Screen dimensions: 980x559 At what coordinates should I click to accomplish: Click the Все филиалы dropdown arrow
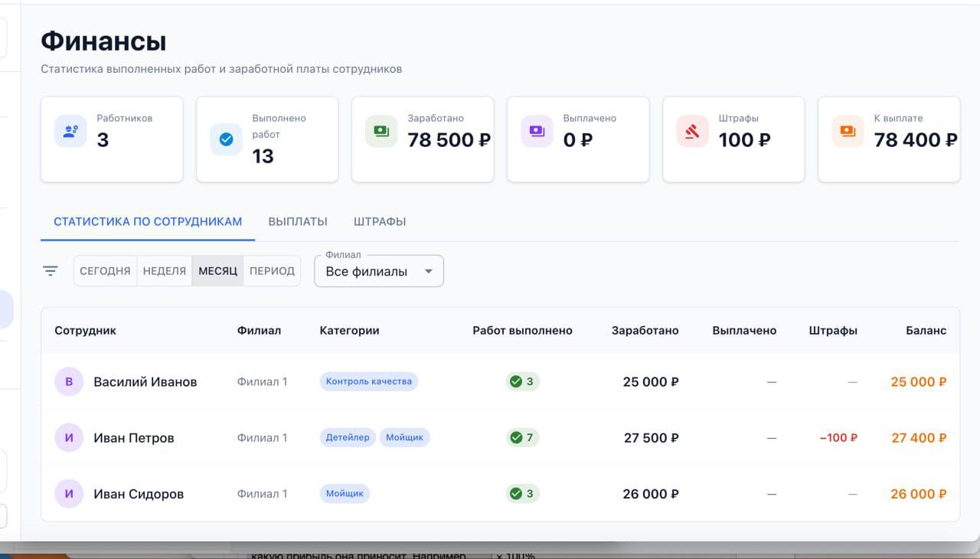coord(429,272)
